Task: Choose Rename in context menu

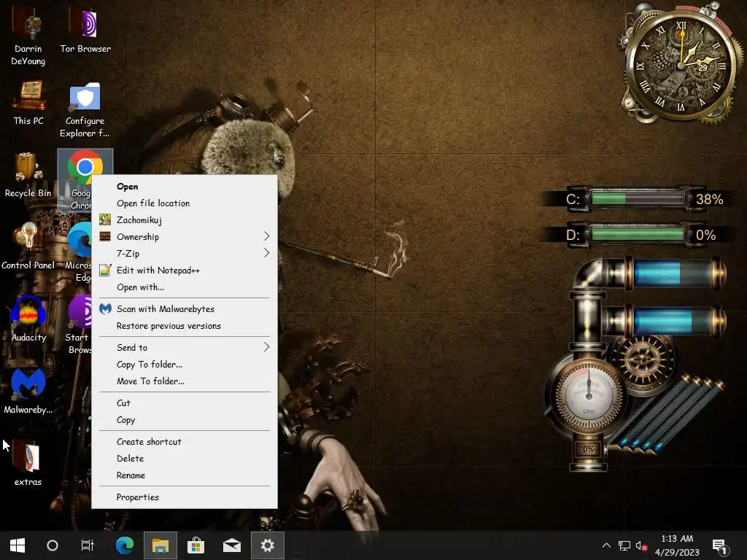Action: click(185, 475)
